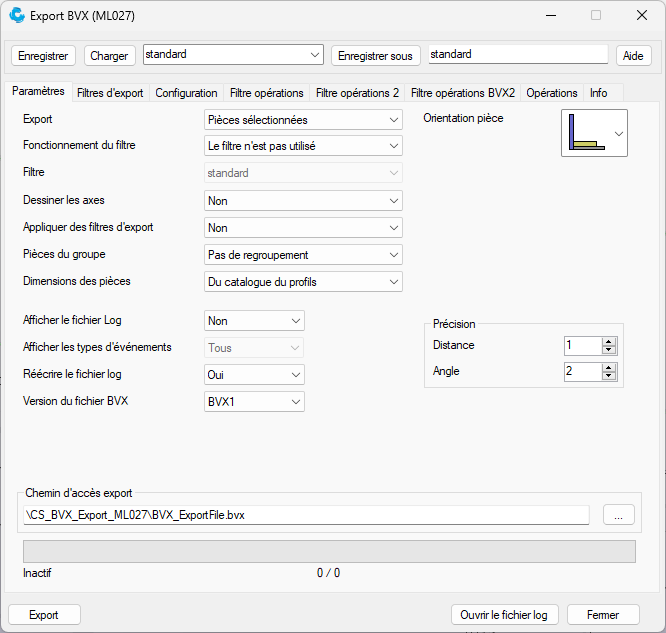The height and width of the screenshot is (633, 666).
Task: Click the Enregistrer button
Action: [x=43, y=55]
